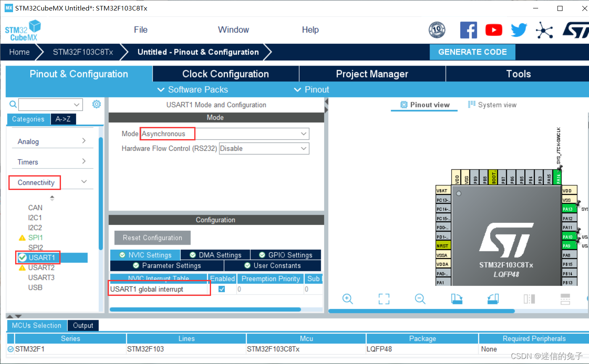The width and height of the screenshot is (589, 364).
Task: Click the green PA13 pin on the chip
Action: click(x=570, y=209)
